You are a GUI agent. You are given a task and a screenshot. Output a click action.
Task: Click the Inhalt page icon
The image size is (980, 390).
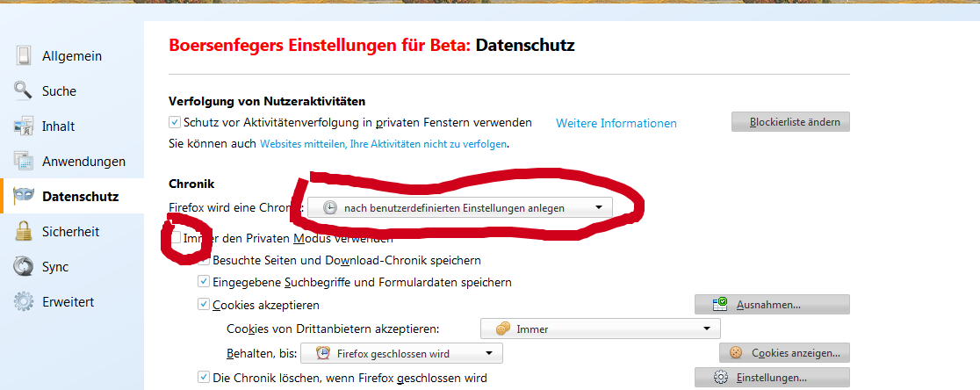[23, 126]
